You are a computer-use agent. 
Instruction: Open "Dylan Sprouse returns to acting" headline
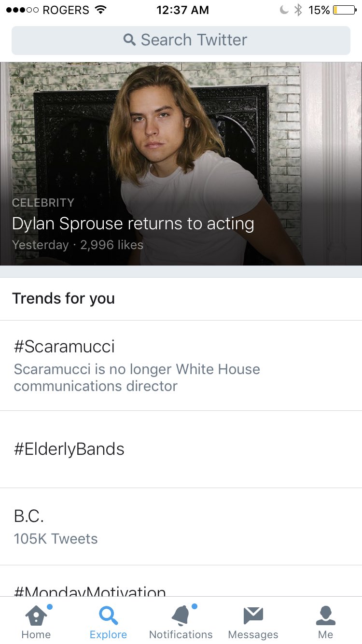tap(133, 224)
